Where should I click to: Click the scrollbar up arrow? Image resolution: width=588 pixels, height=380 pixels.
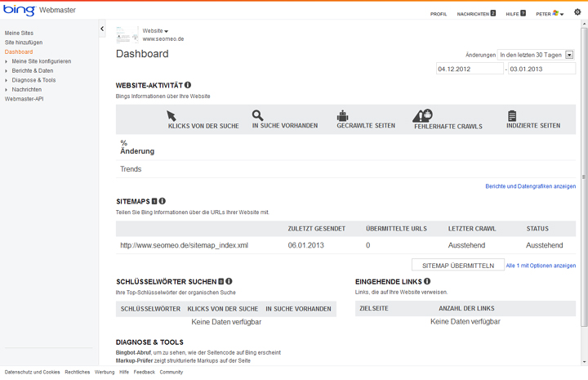(584, 24)
